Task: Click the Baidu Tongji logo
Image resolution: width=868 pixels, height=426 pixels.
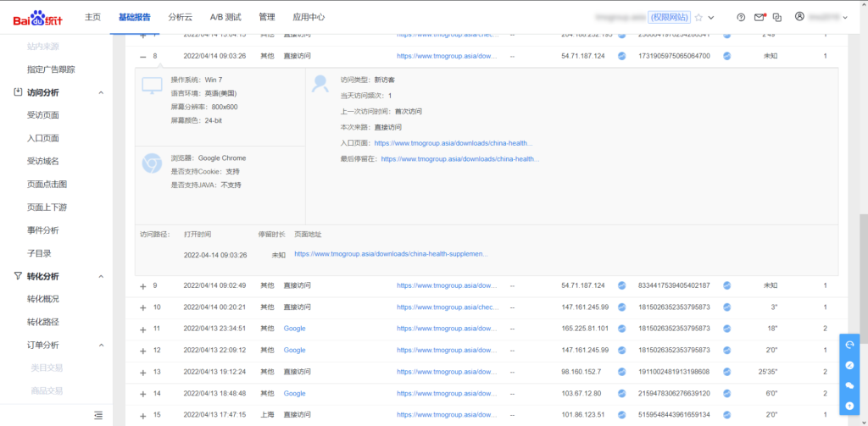Action: (37, 18)
